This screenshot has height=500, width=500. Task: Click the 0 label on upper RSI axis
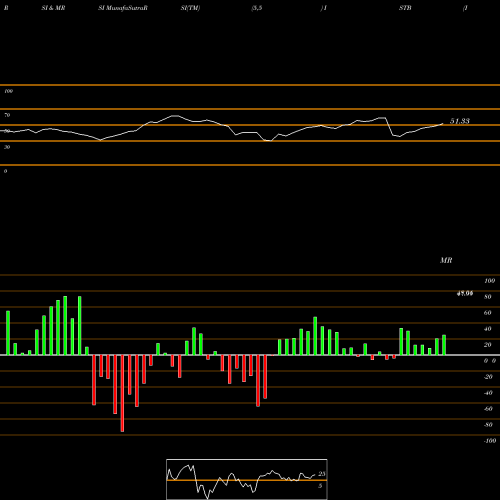(5, 171)
